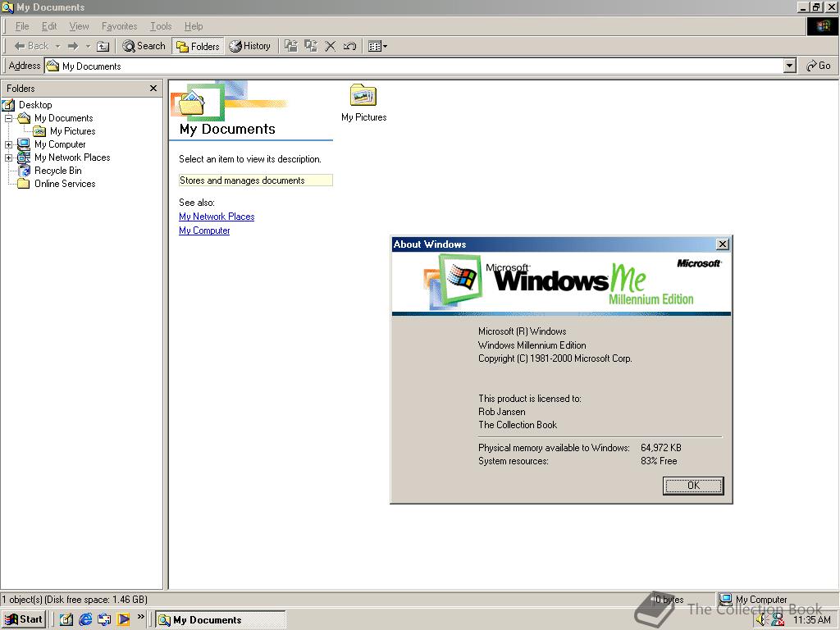Close the About Windows dialog
This screenshot has width=840, height=630.
click(x=722, y=244)
